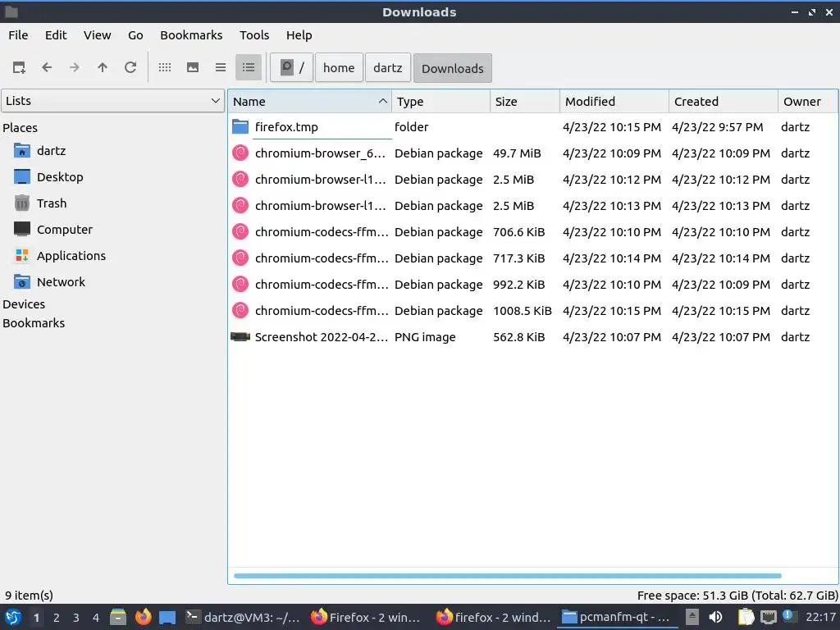840x630 pixels.
Task: Reload the current folder
Action: pos(130,67)
